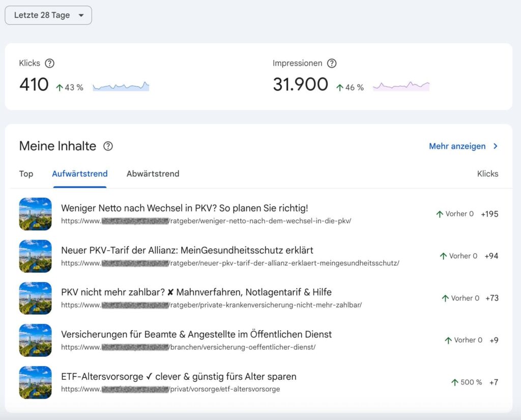Click the blue Klicks sparkline chart

pos(121,86)
